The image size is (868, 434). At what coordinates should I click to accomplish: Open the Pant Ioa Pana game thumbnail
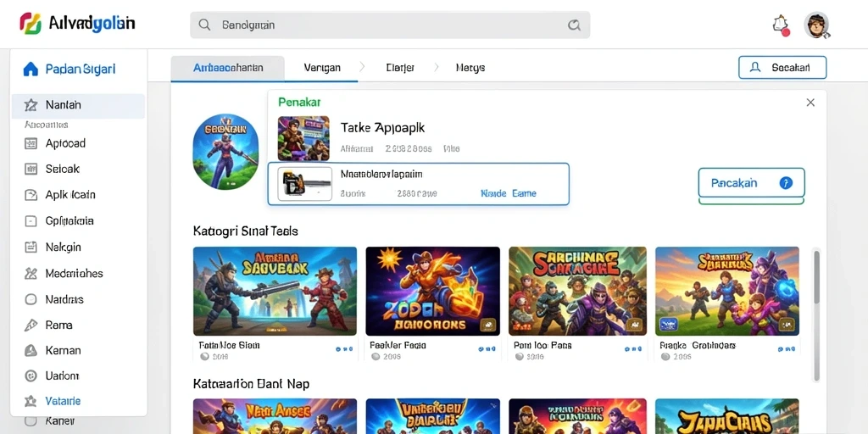[x=577, y=292]
